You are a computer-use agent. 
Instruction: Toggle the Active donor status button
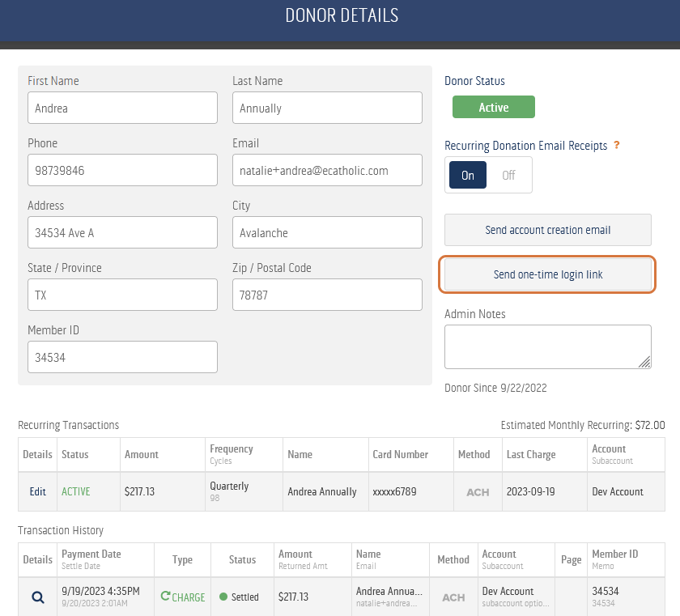click(494, 107)
